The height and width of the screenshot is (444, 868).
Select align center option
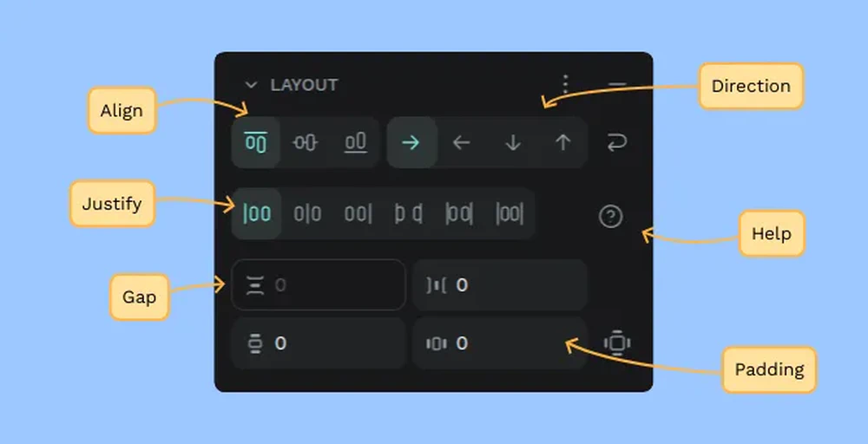(305, 143)
